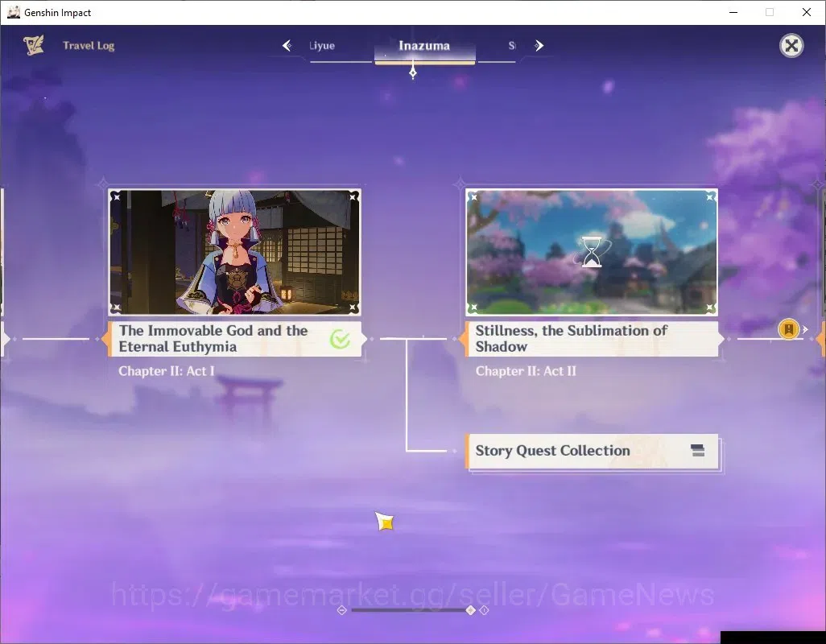Select the Inazuma tab
826x644 pixels.
click(424, 47)
